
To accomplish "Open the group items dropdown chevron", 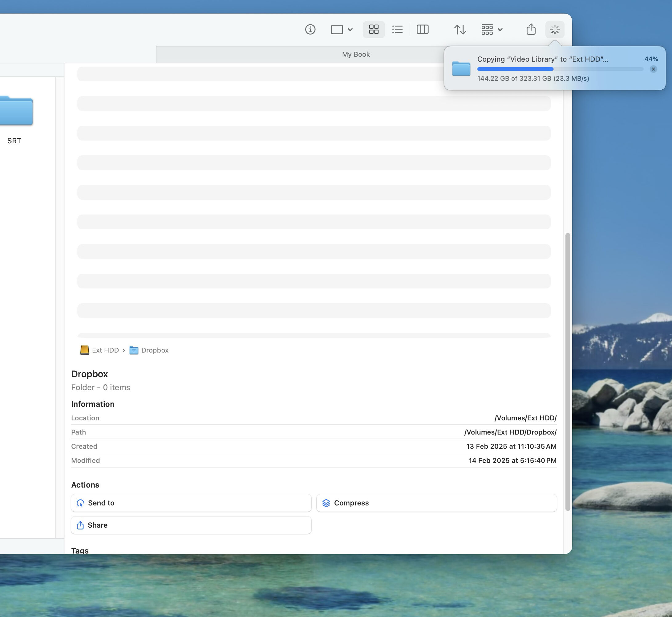I will pos(500,29).
